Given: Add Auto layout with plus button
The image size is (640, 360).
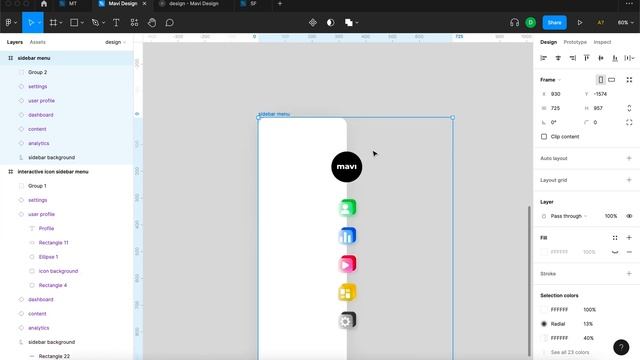Looking at the screenshot, I should (x=629, y=158).
